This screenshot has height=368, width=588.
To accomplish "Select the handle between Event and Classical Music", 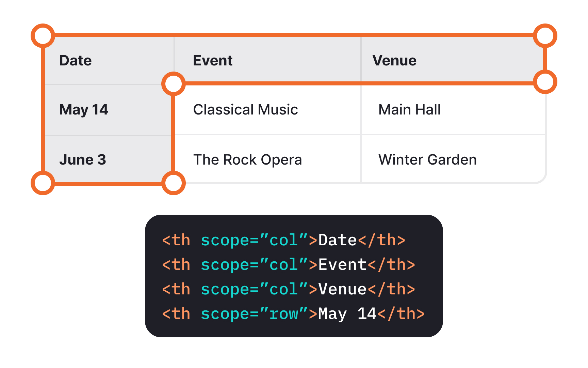I will click(173, 83).
